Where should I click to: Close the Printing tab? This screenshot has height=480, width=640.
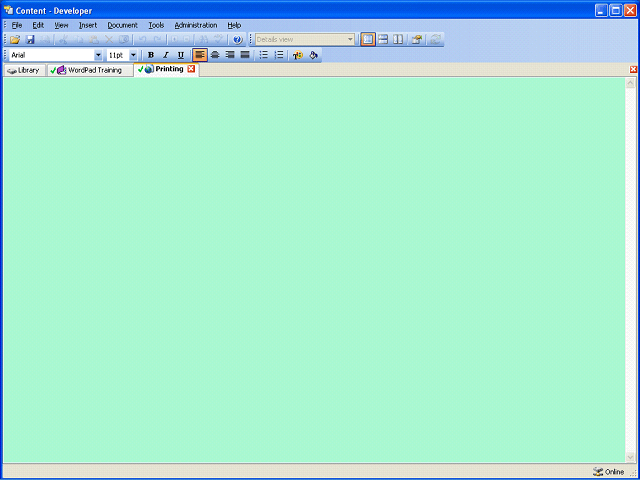191,69
